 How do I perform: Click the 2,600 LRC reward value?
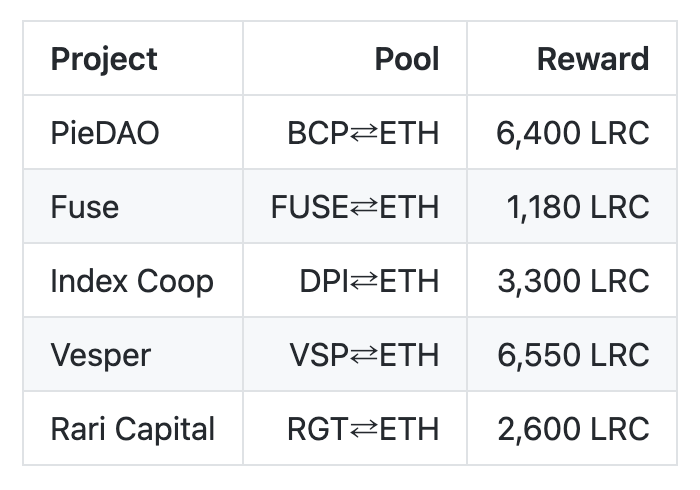pyautogui.click(x=574, y=429)
